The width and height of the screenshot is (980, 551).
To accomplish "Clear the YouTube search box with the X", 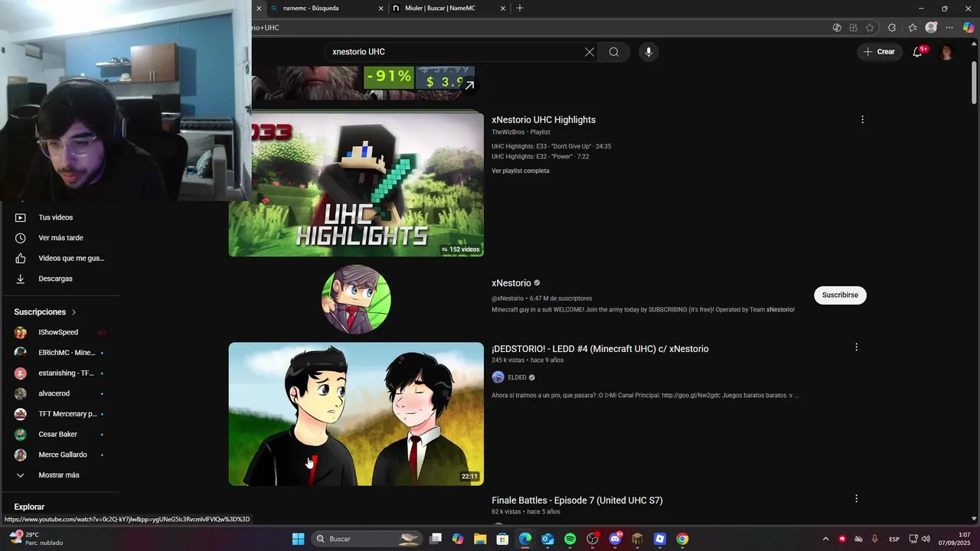I will (x=589, y=52).
